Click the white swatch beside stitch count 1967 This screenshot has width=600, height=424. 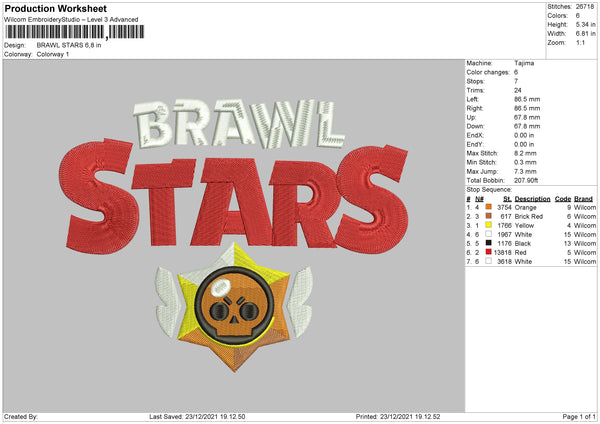point(488,234)
